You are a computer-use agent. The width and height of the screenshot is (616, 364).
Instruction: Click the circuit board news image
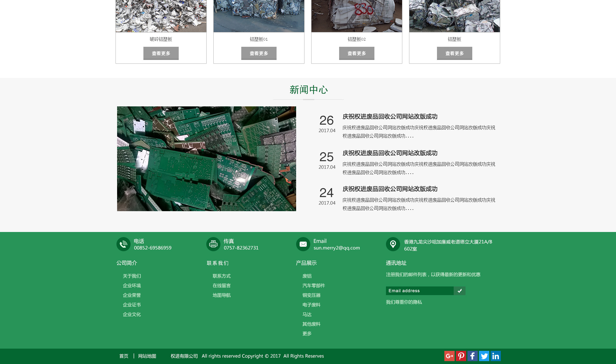[x=207, y=159]
